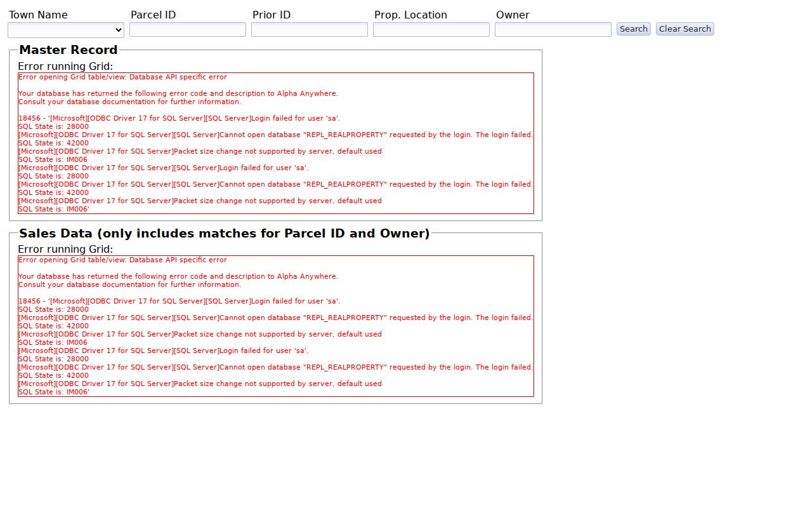The width and height of the screenshot is (812, 508).
Task: Click "SQL State is: IM006'" last line in Master Record
Action: click(x=54, y=209)
